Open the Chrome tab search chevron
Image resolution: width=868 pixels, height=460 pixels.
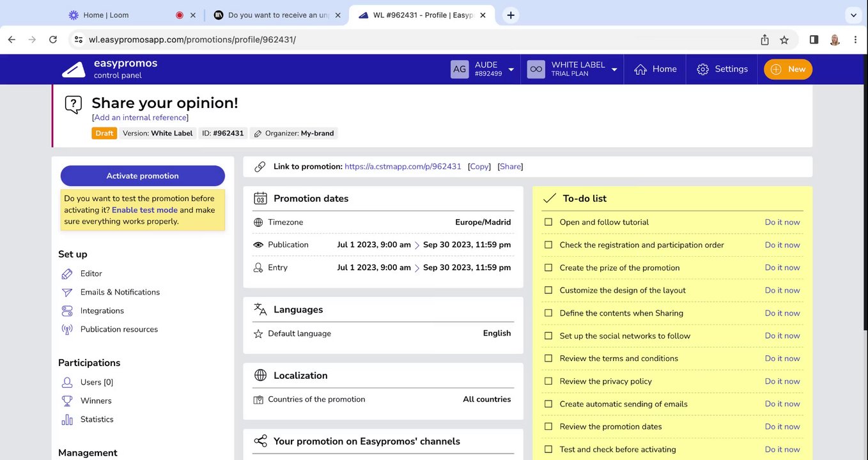point(853,15)
